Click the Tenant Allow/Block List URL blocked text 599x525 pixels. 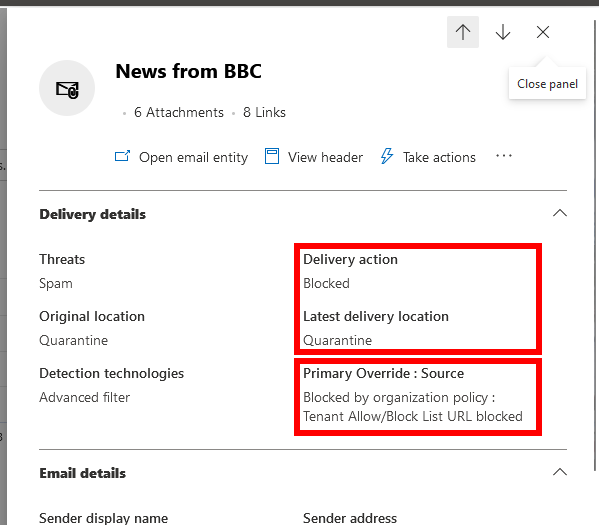coord(413,416)
